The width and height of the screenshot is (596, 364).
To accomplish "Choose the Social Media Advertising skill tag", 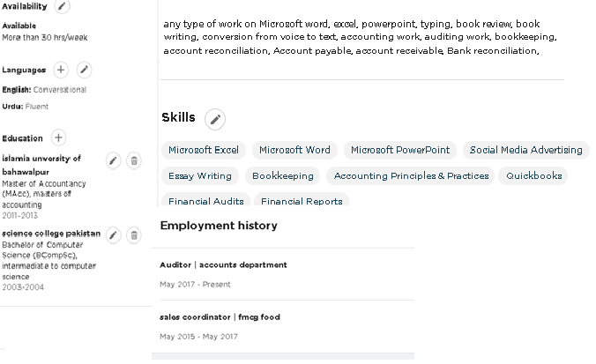I will tap(526, 150).
